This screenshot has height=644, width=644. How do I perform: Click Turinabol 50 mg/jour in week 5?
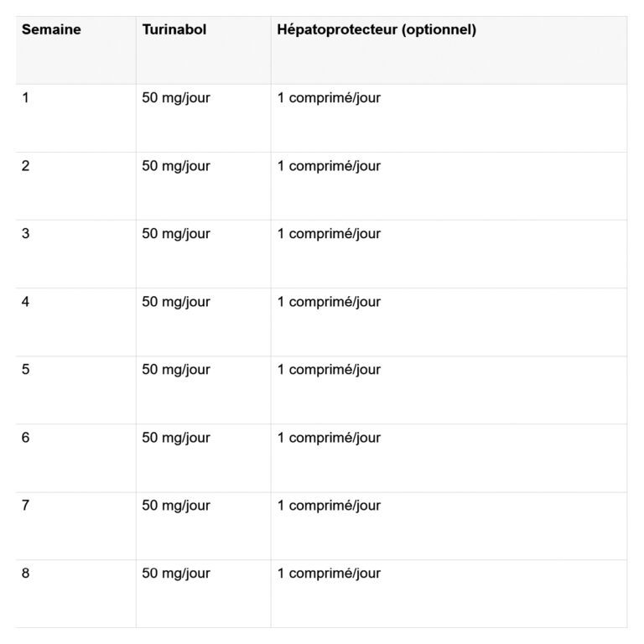(176, 370)
